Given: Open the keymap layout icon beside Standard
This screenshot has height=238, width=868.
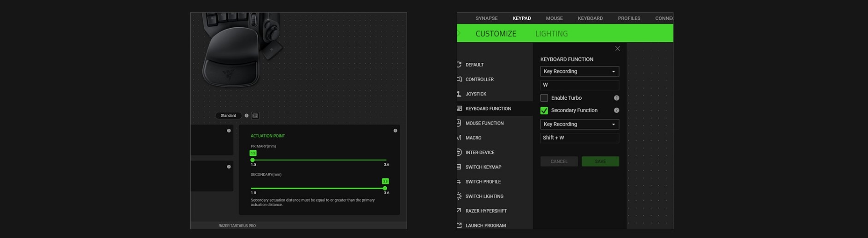Looking at the screenshot, I should click(255, 116).
